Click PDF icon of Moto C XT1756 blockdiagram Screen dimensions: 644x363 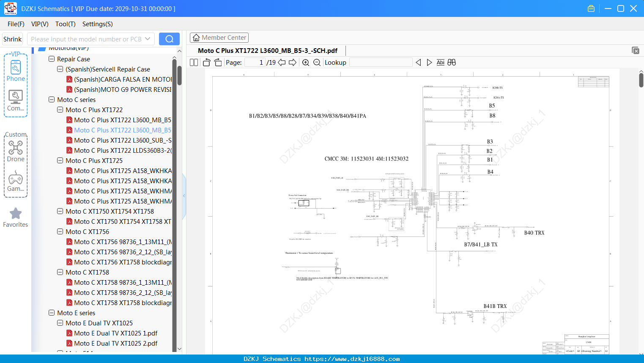tap(69, 262)
